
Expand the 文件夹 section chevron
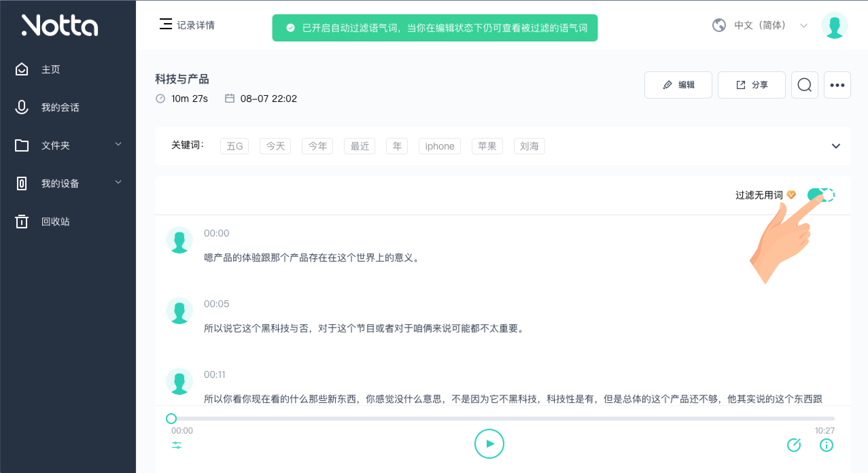pyautogui.click(x=118, y=145)
